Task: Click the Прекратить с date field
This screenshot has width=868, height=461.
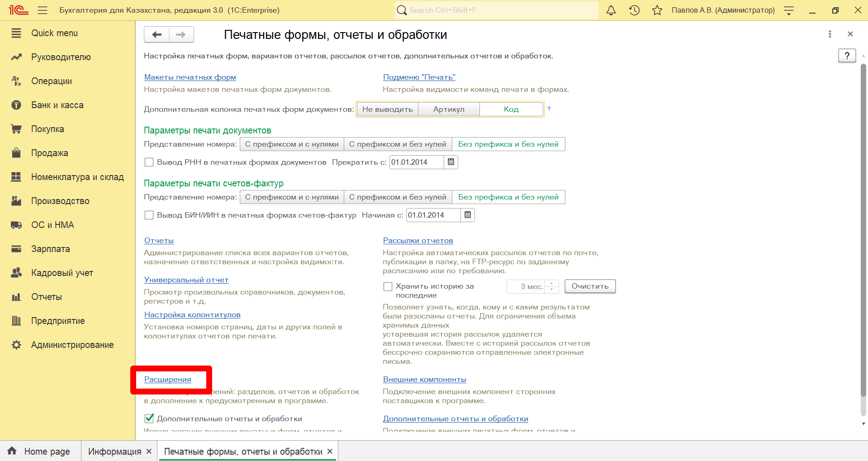Action: pos(417,162)
